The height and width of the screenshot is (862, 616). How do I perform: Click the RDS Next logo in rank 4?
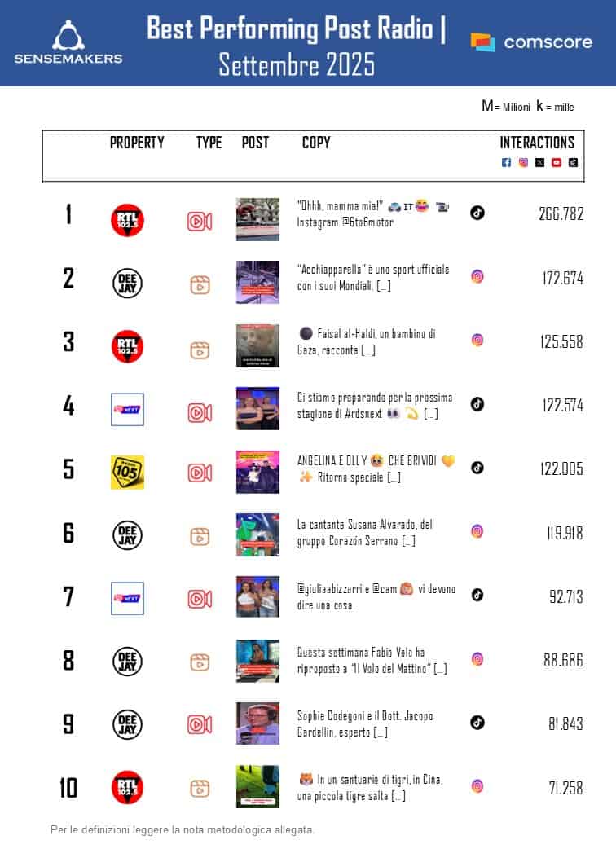click(x=127, y=409)
